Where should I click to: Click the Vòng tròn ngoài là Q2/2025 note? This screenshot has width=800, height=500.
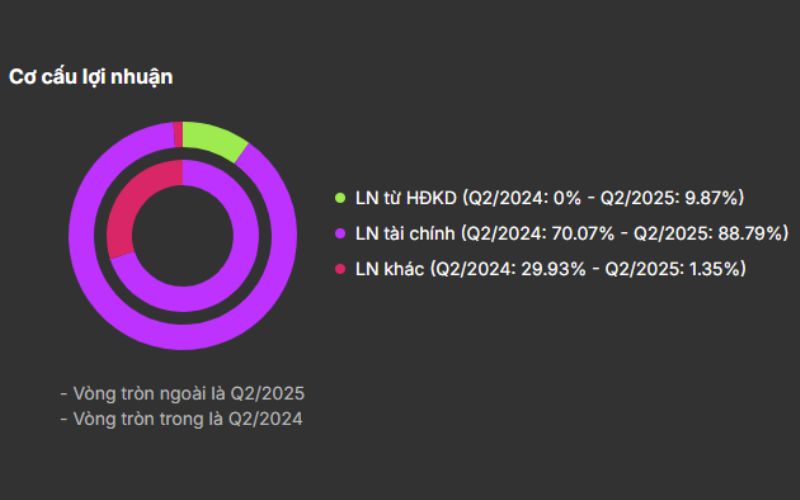182,392
